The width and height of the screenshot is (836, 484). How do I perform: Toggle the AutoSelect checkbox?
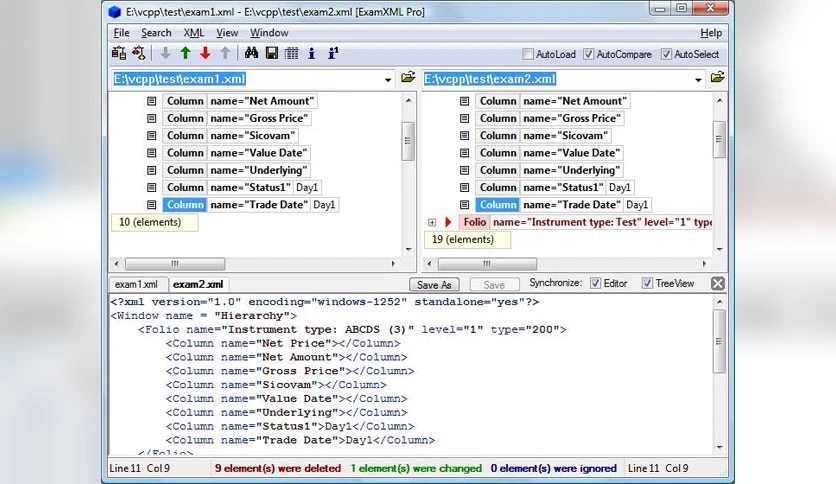666,54
